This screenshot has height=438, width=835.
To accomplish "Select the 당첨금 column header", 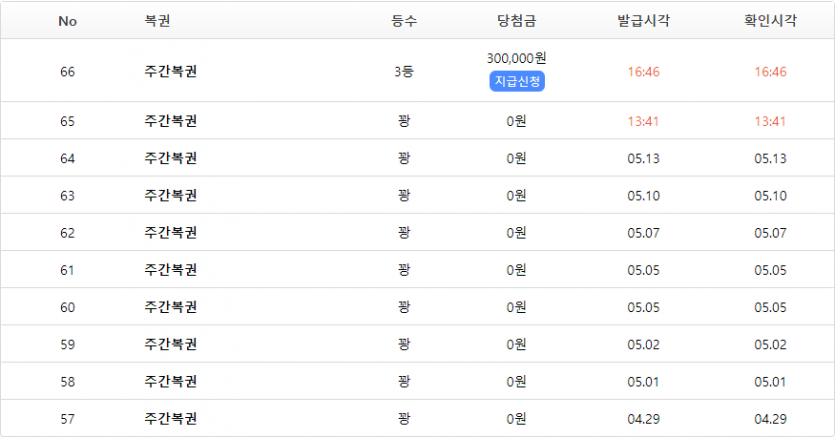I will coord(517,21).
